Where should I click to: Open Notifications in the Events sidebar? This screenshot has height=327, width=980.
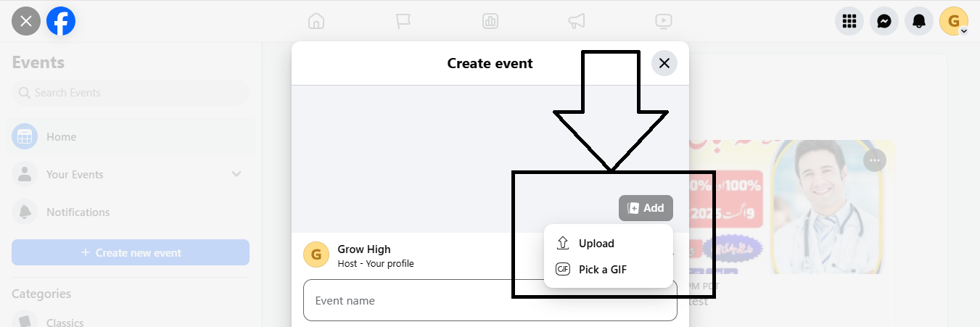(78, 212)
